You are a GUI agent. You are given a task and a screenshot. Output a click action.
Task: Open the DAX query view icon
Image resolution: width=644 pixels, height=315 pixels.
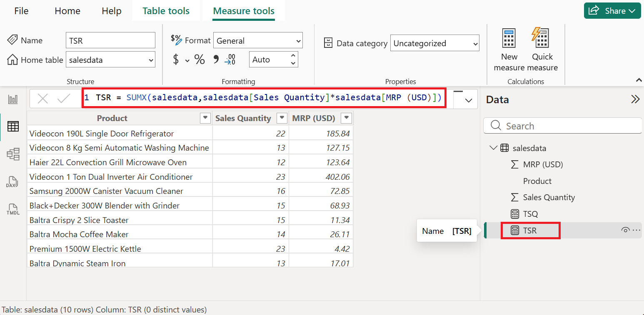click(x=12, y=182)
